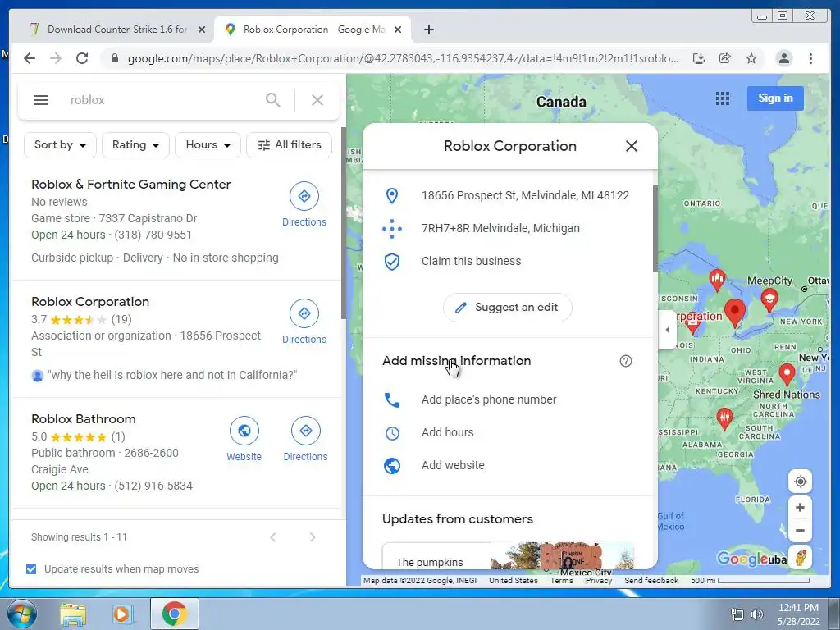Go back in browser history
Screen dimensions: 840x630
click(x=30, y=58)
